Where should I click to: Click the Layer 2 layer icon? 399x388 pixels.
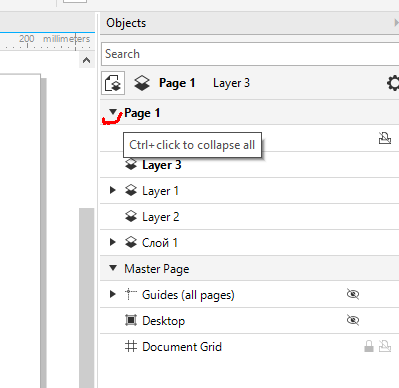(131, 216)
